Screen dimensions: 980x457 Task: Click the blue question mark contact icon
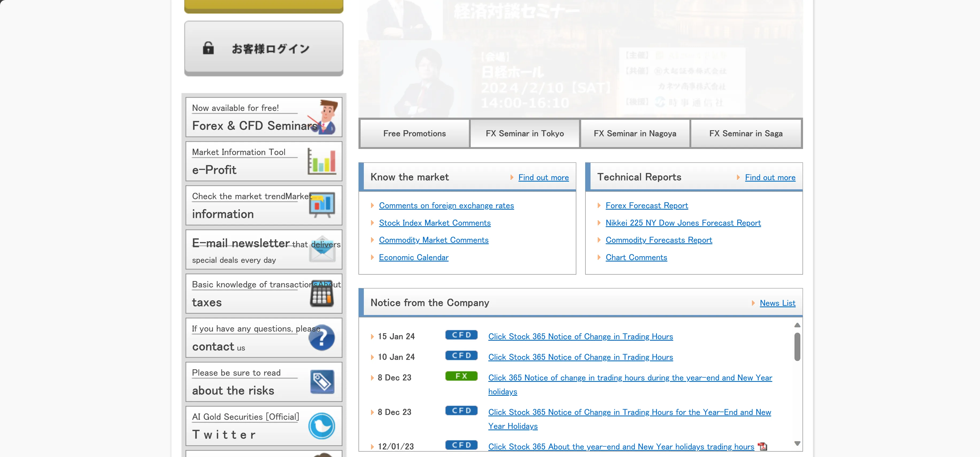click(x=322, y=337)
